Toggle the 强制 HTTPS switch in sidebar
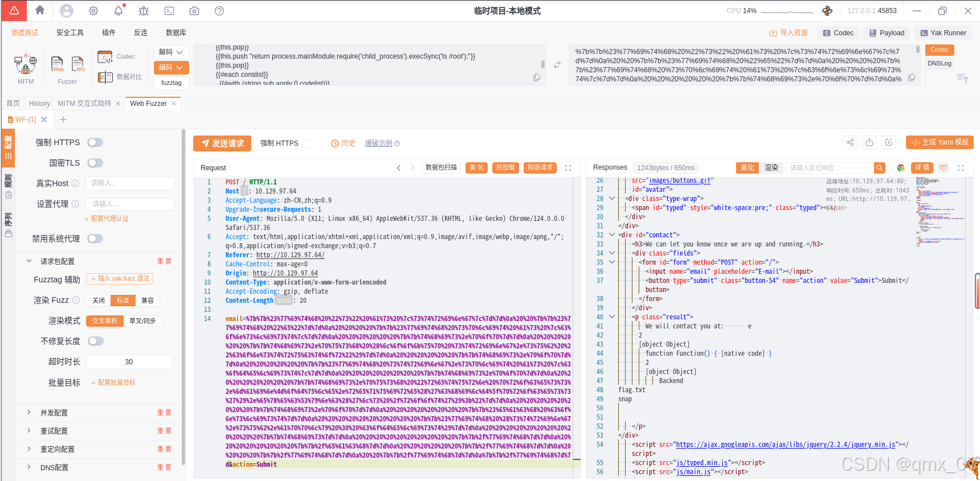This screenshot has width=980, height=481. (95, 142)
